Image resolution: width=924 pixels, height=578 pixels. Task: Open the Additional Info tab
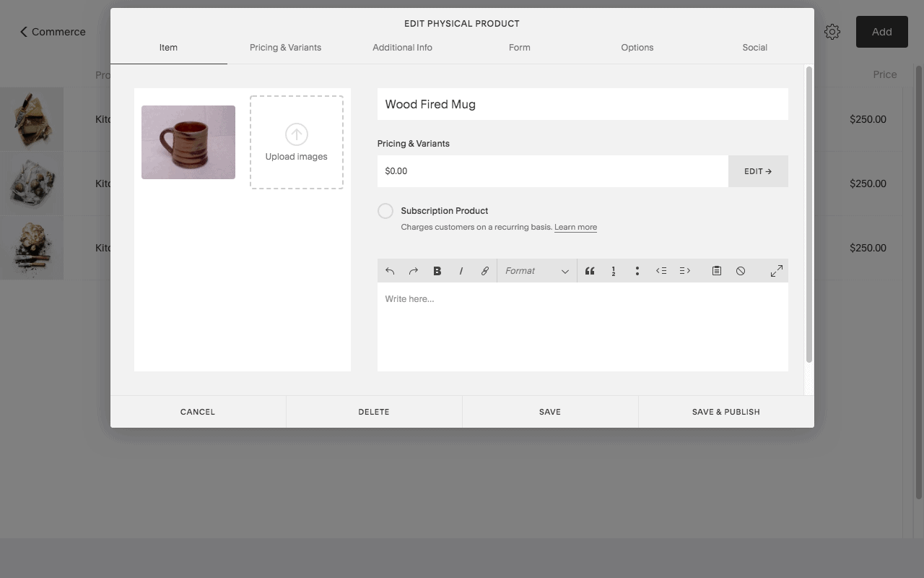point(403,48)
